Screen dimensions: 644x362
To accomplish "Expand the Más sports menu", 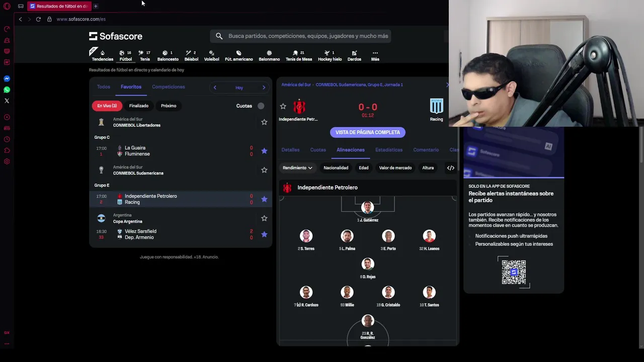I will tap(375, 55).
